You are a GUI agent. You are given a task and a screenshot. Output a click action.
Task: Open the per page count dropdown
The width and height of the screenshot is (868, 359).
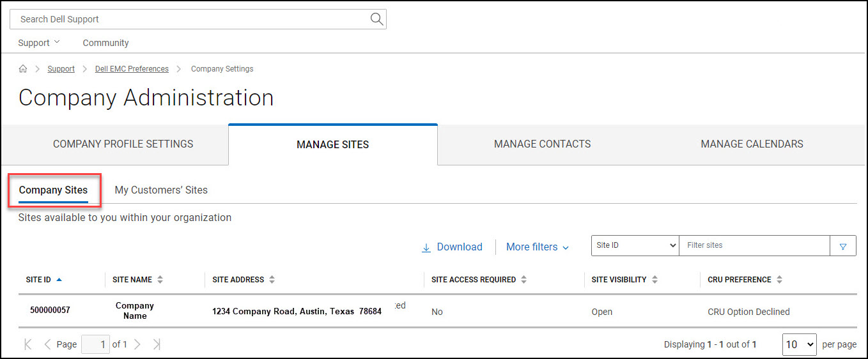[x=799, y=344]
